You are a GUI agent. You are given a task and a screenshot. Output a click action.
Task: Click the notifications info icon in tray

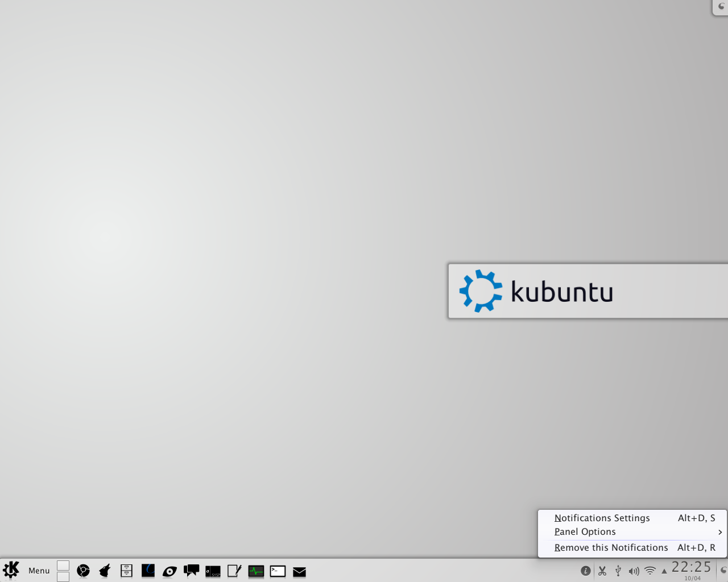(x=585, y=571)
